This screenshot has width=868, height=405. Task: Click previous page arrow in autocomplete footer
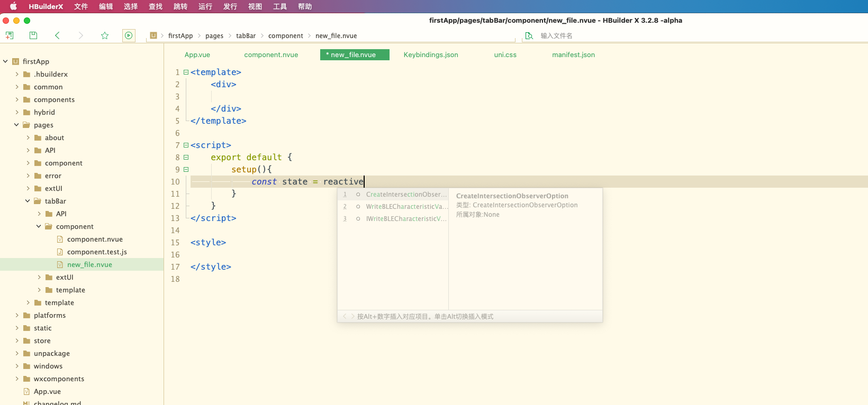(345, 316)
